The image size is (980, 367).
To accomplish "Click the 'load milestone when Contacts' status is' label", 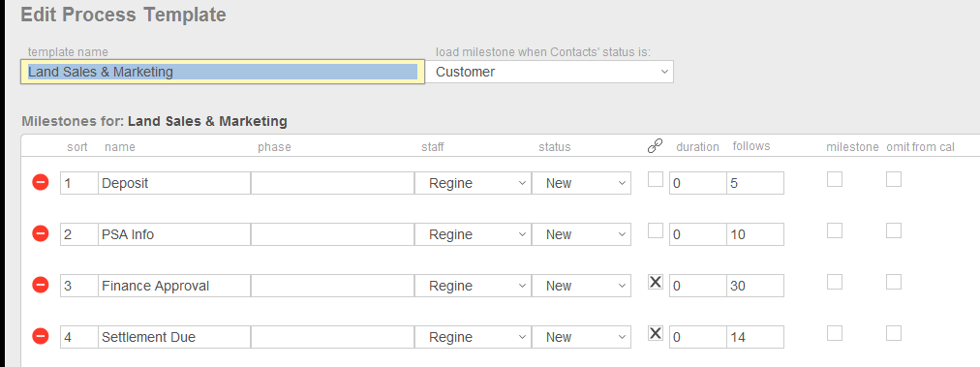I will (543, 52).
